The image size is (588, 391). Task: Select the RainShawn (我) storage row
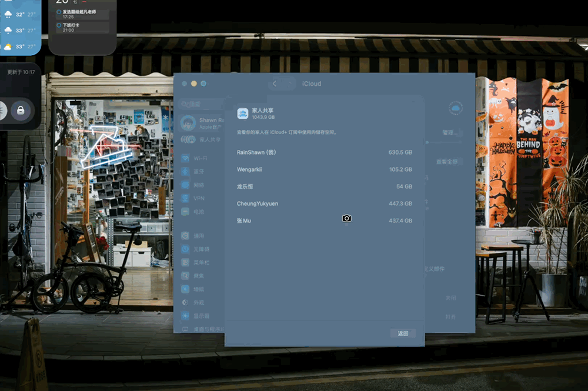[x=325, y=152]
